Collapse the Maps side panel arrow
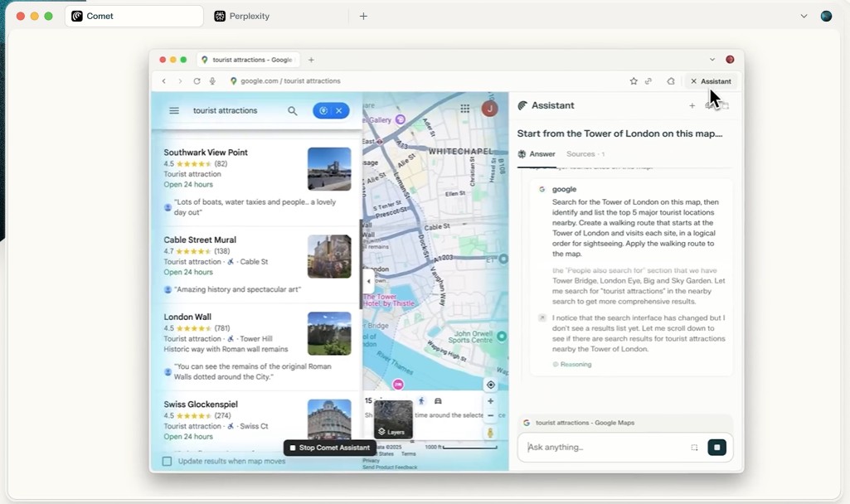Image resolution: width=850 pixels, height=504 pixels. [369, 281]
